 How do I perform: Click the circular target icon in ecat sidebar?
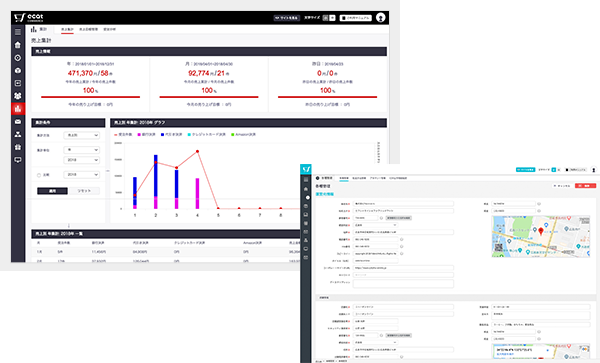click(x=18, y=58)
